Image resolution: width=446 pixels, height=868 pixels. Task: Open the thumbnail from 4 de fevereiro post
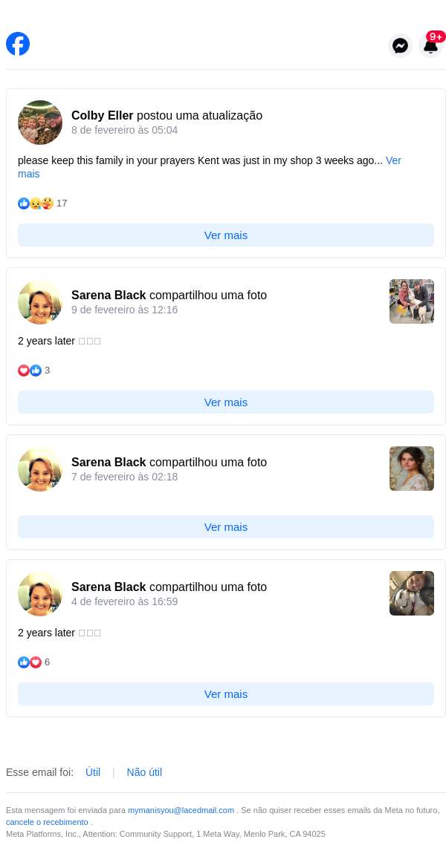point(412,593)
